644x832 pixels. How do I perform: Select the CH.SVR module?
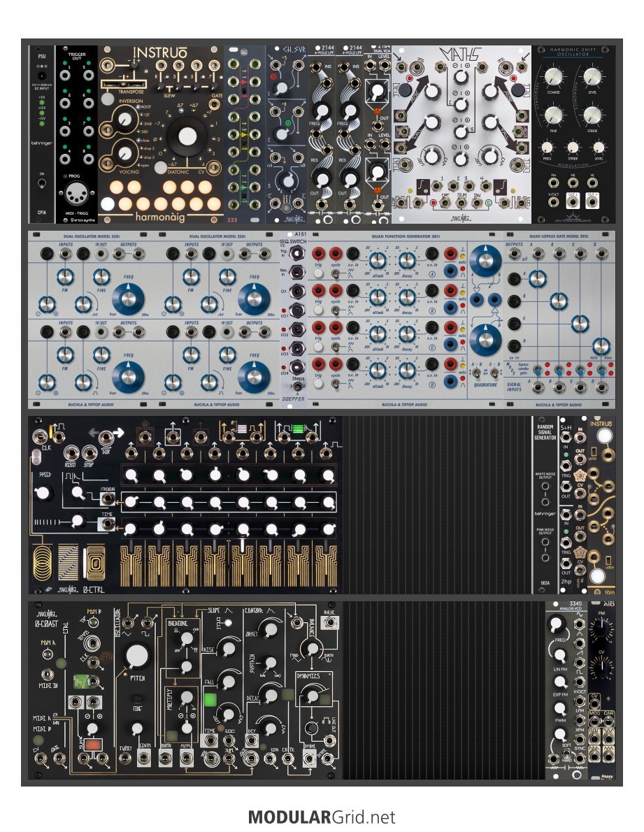coord(287,134)
